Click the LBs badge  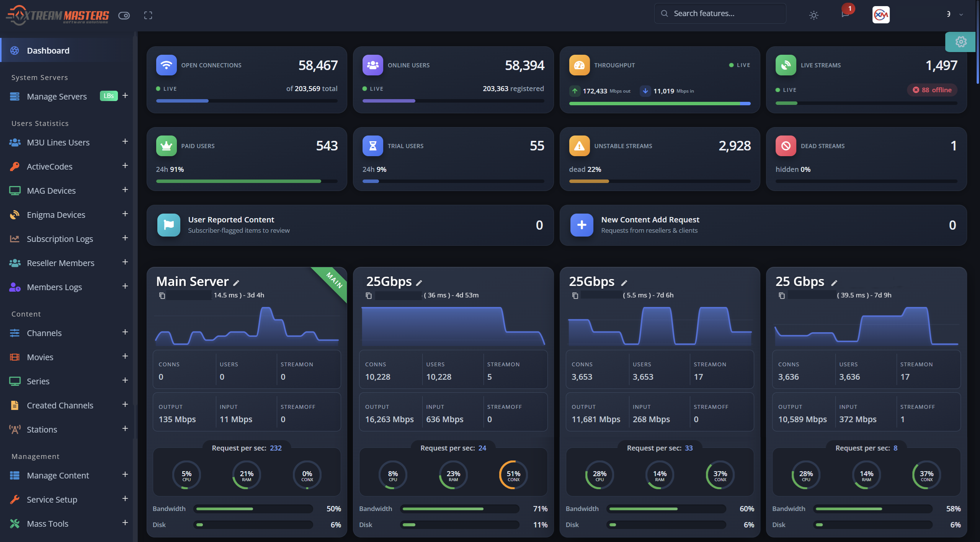click(109, 96)
